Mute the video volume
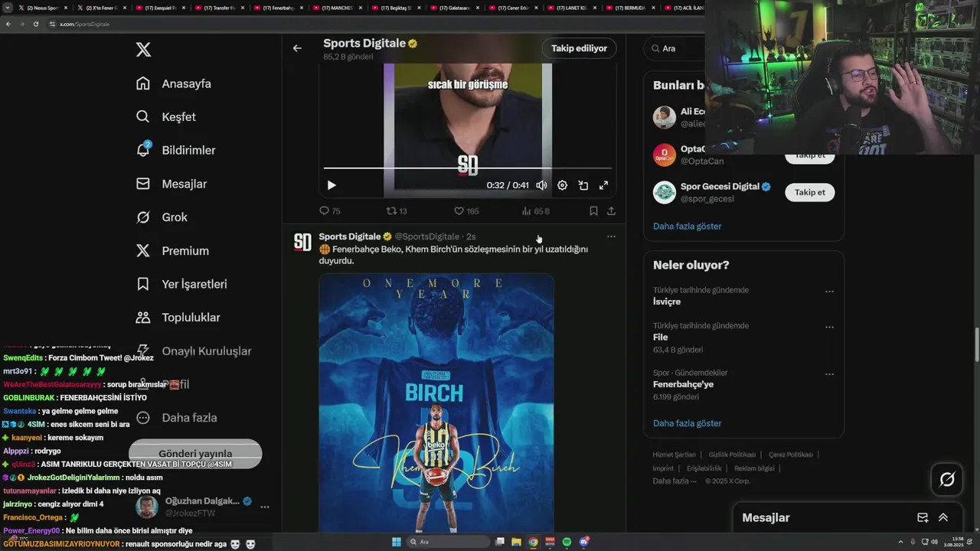 542,185
